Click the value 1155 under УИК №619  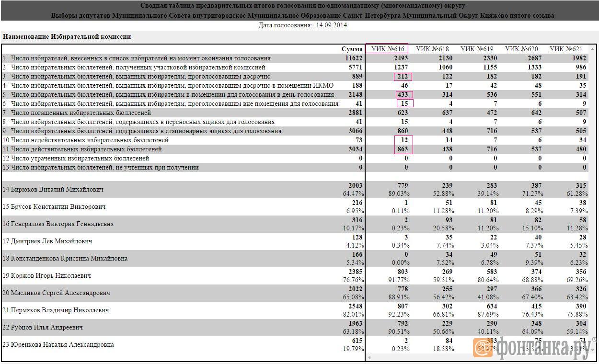489,67
